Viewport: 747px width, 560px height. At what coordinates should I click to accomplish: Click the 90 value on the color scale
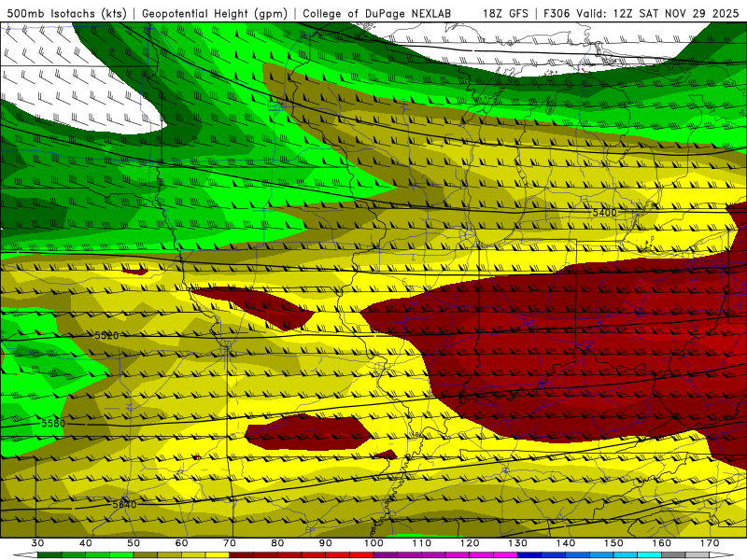point(325,543)
